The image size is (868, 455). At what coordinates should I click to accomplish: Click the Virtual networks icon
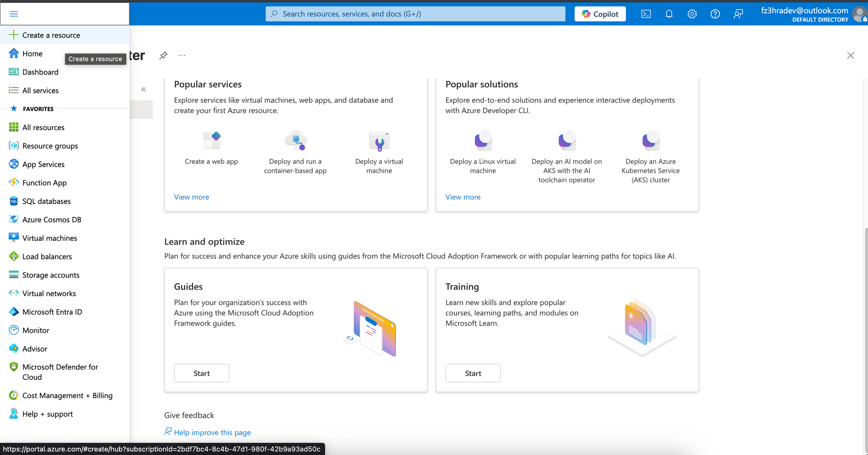point(14,293)
